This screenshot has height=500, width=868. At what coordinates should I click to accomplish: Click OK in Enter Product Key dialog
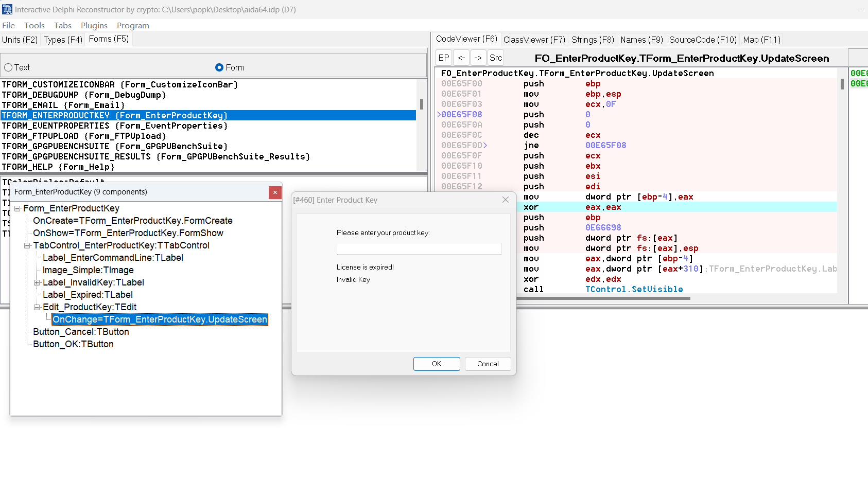click(437, 364)
